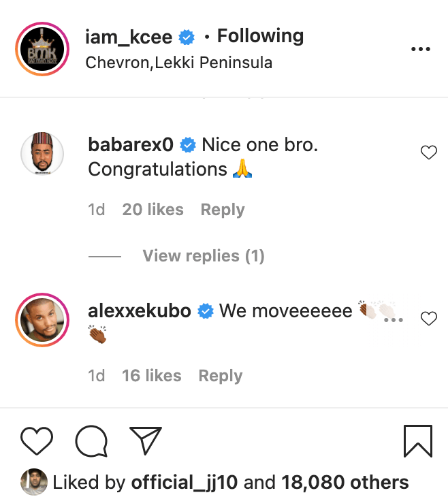Viewport: 448px width, 497px height.
Task: Open the iam_kcee username link
Action: point(130,37)
